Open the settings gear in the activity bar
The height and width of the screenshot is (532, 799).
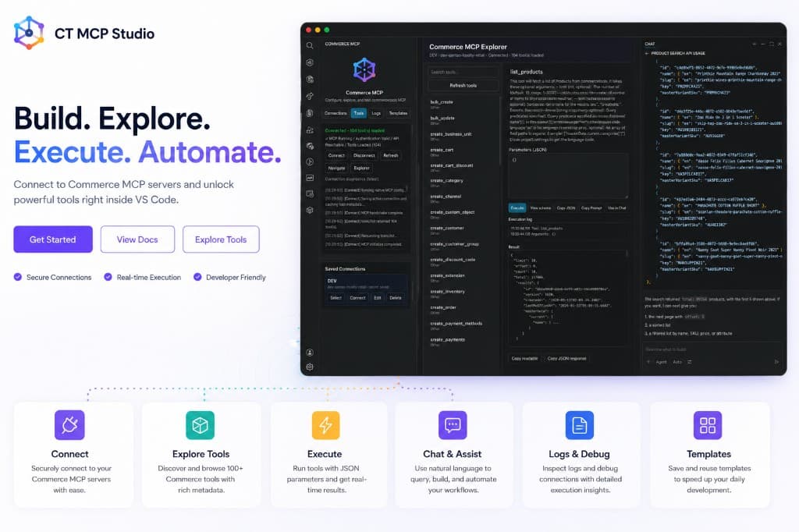tap(310, 367)
